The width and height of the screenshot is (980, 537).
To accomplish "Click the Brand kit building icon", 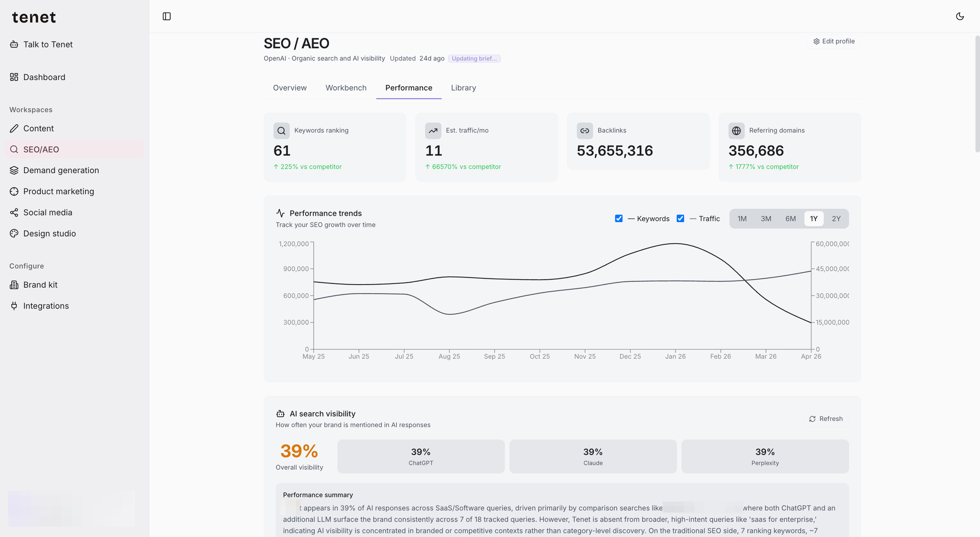I will (14, 285).
